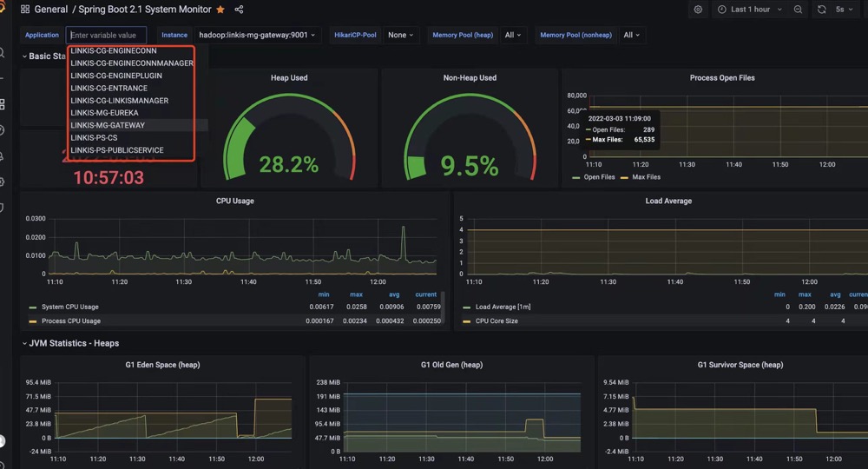The image size is (868, 469).
Task: Collapse the JVM Statistics - Heaps row
Action: (x=74, y=344)
